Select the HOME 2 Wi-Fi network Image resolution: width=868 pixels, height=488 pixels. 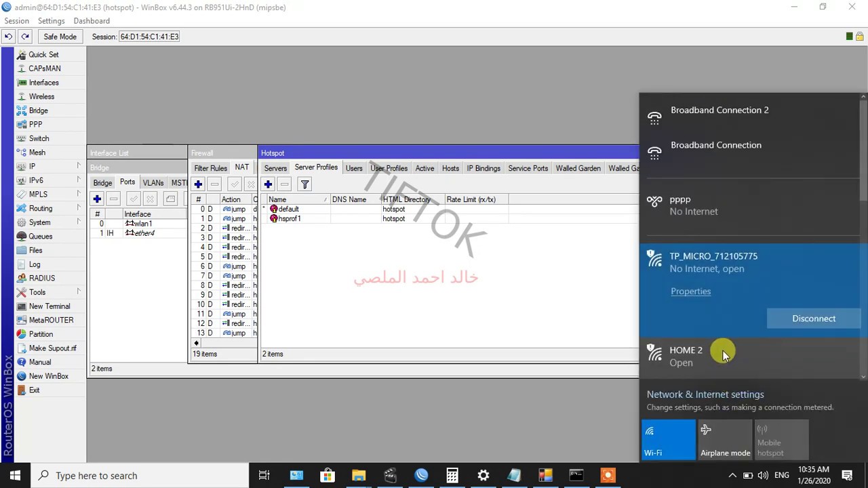point(749,357)
